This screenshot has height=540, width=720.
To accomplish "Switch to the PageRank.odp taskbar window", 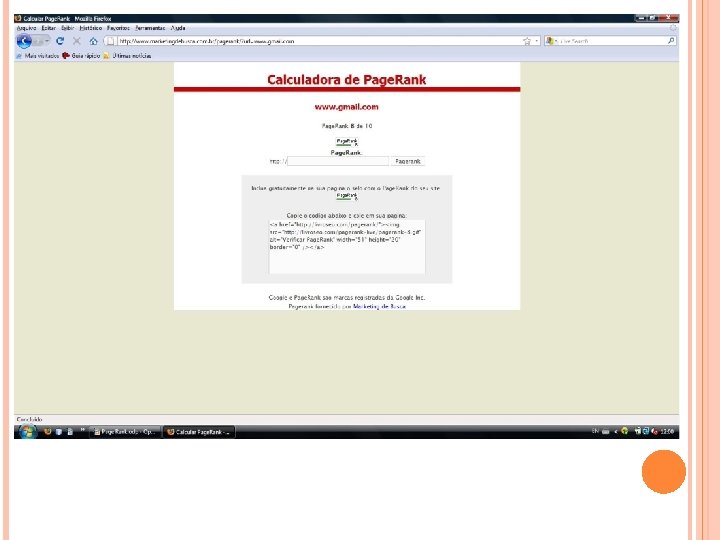I will 124,432.
